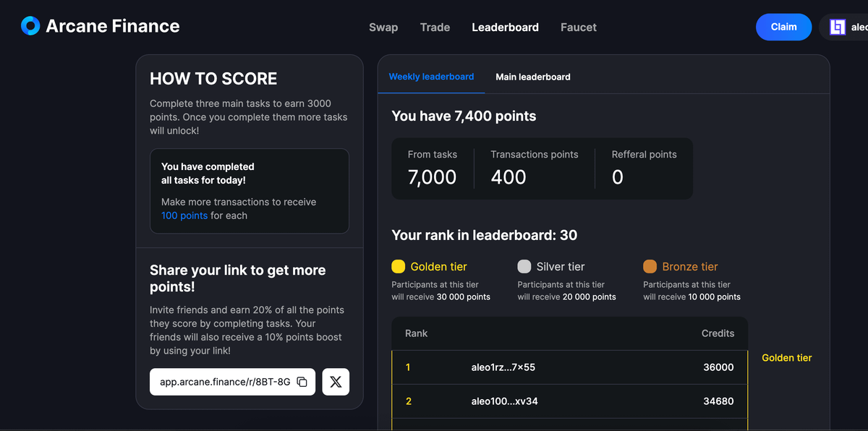Open the Swap page

pos(383,27)
